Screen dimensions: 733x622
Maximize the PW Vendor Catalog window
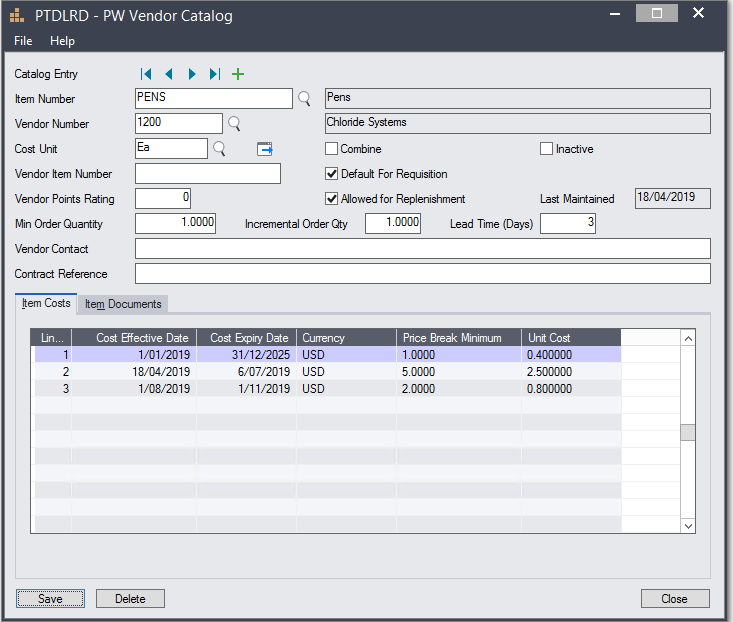coord(657,14)
